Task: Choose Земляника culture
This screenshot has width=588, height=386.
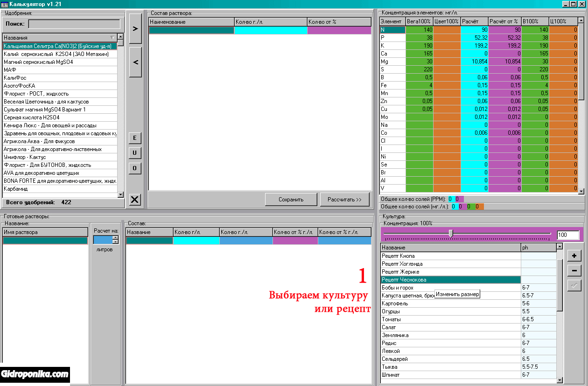Action: click(451, 335)
